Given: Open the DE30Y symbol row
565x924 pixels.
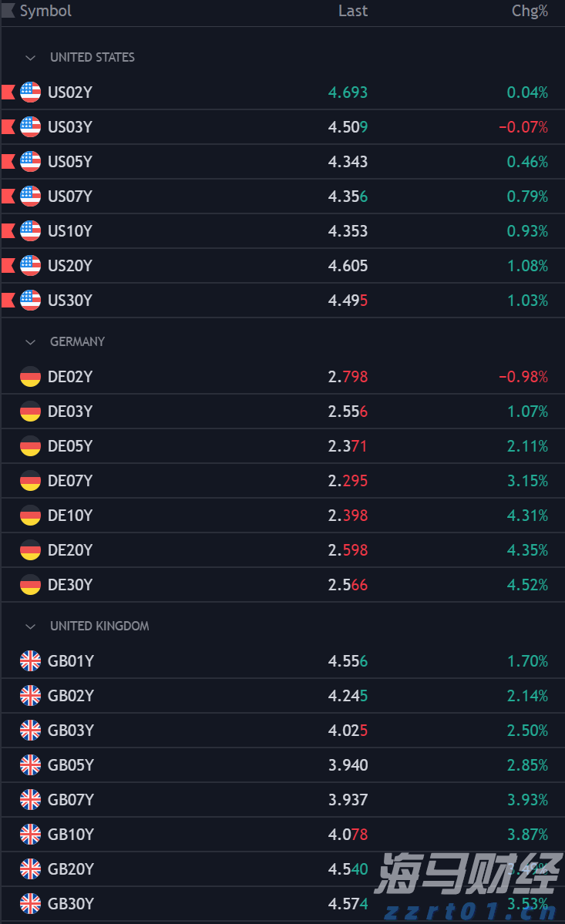Looking at the screenshot, I should click(x=70, y=585).
